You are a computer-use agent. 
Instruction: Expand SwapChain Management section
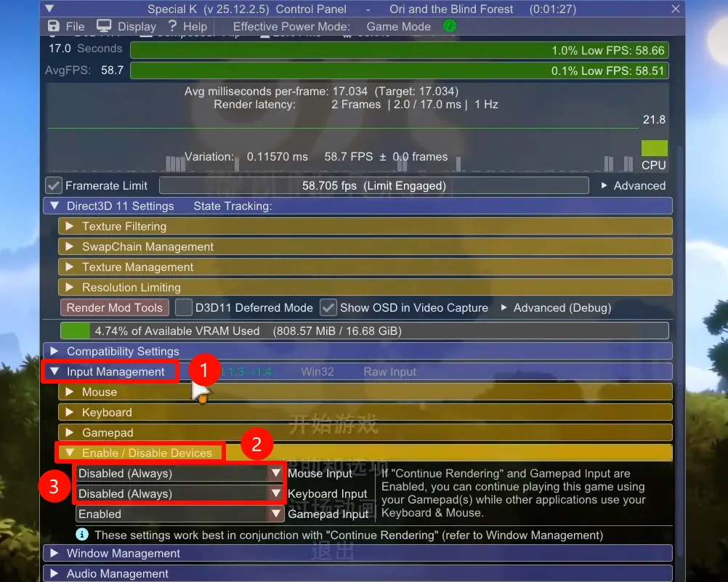pyautogui.click(x=365, y=246)
